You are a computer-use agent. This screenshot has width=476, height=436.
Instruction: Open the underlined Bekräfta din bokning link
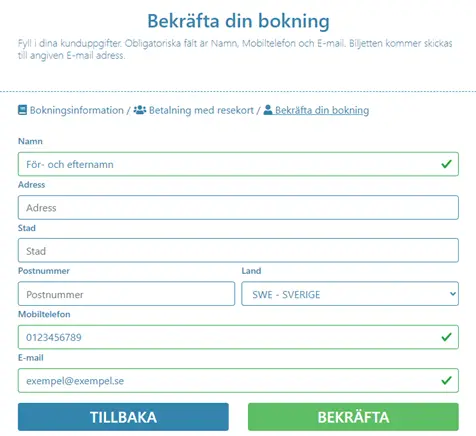pos(322,110)
